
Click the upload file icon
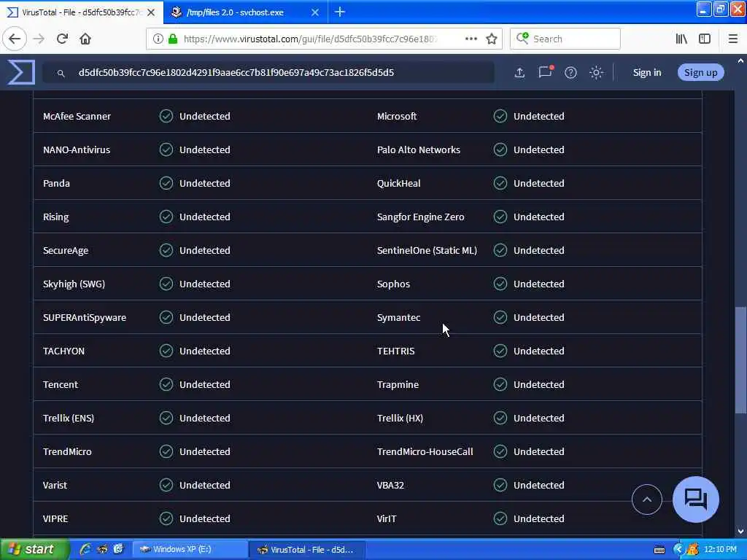point(519,72)
